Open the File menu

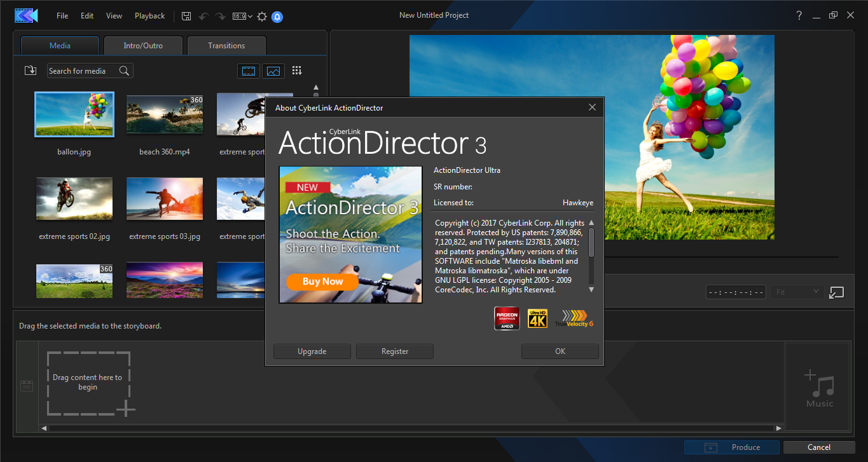pyautogui.click(x=62, y=16)
